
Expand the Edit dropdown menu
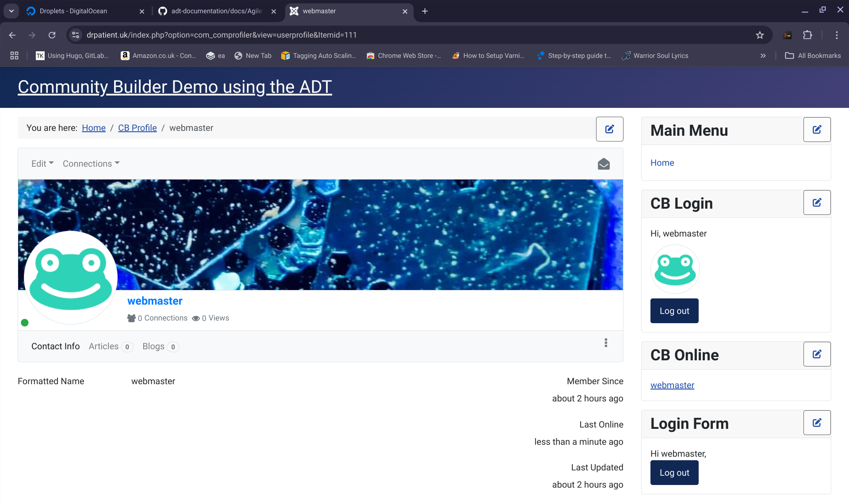pyautogui.click(x=42, y=164)
